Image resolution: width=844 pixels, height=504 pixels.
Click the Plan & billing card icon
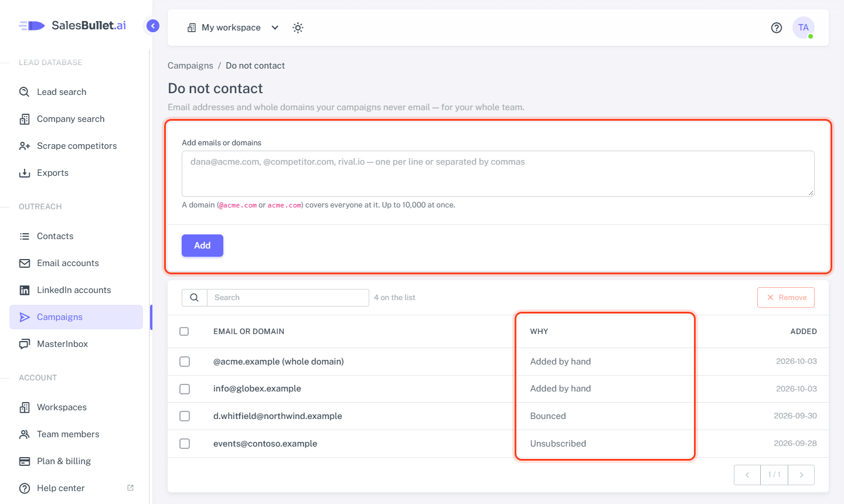25,461
